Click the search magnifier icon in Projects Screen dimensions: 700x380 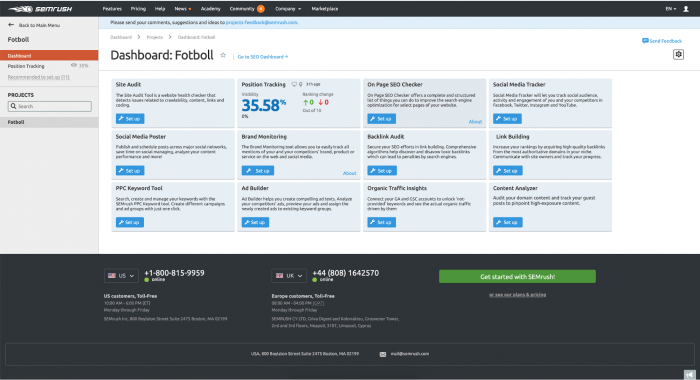[x=13, y=106]
